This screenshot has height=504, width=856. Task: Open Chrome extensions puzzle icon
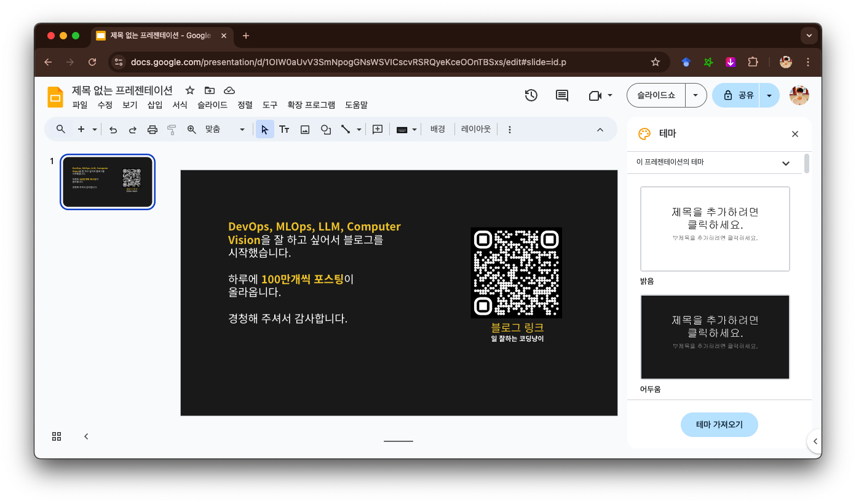(753, 62)
